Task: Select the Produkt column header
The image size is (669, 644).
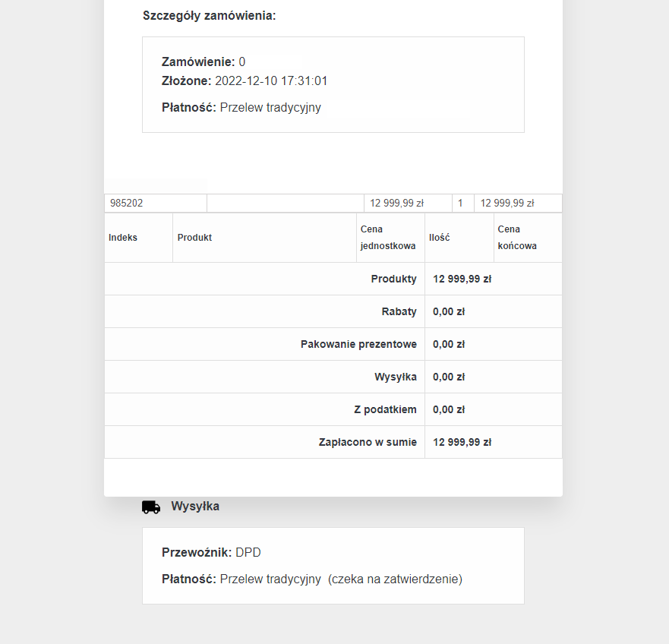Action: pyautogui.click(x=194, y=237)
